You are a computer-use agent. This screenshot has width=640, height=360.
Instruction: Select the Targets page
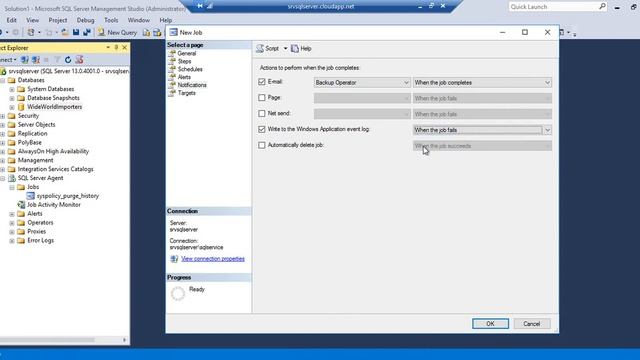187,93
